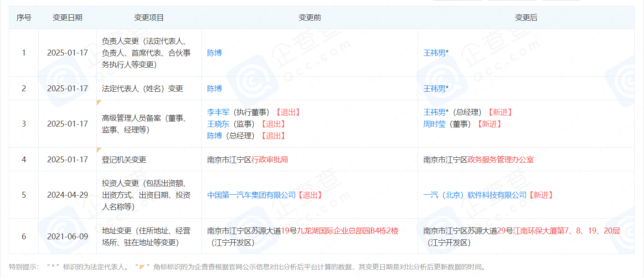Click serial number 1 cell

click(x=24, y=53)
